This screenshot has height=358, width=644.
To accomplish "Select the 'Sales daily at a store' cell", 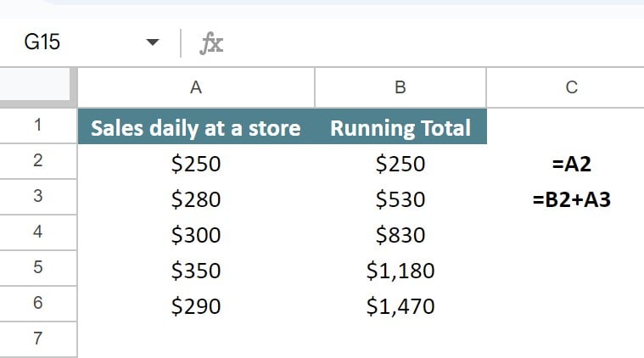I will point(196,128).
